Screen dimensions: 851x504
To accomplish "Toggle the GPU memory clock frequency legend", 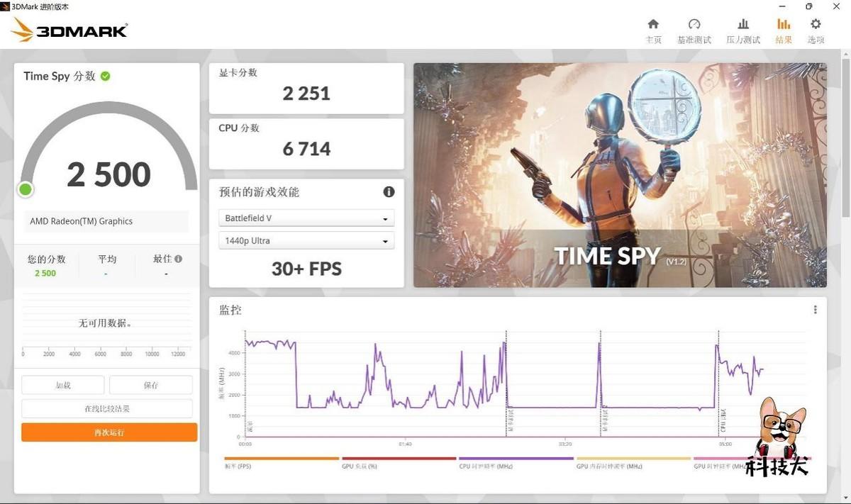I will click(633, 463).
